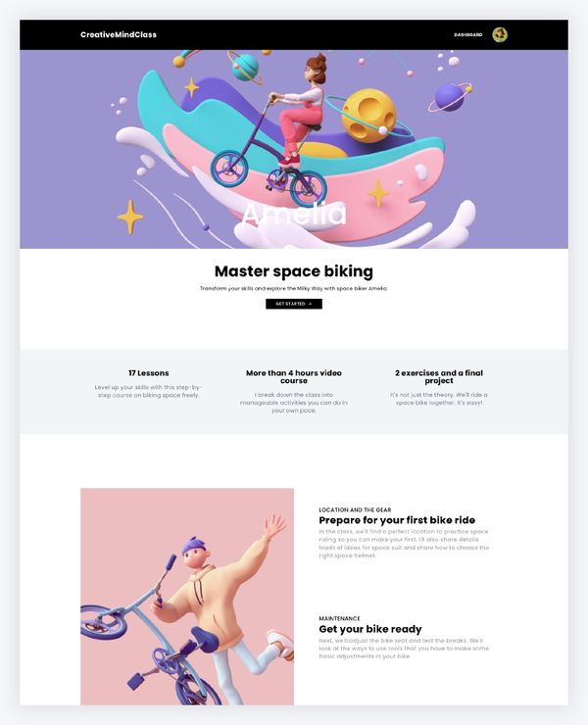The width and height of the screenshot is (588, 725).
Task: Click the Master space biking heading
Action: [294, 271]
